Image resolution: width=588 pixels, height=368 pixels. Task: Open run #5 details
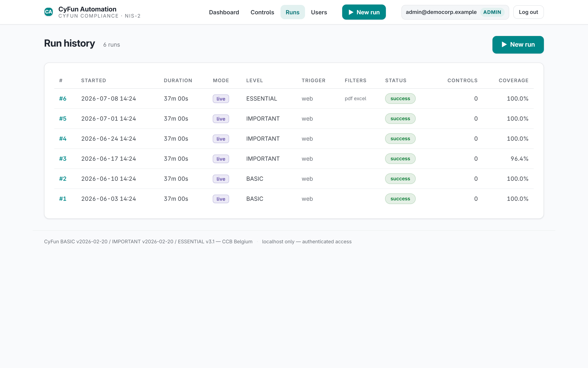(x=63, y=119)
